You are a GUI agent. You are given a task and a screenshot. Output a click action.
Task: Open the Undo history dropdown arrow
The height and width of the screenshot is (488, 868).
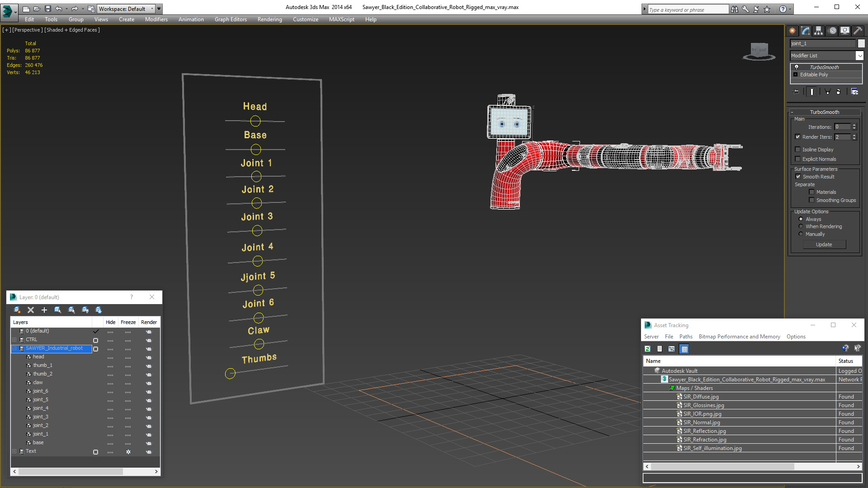pos(66,9)
